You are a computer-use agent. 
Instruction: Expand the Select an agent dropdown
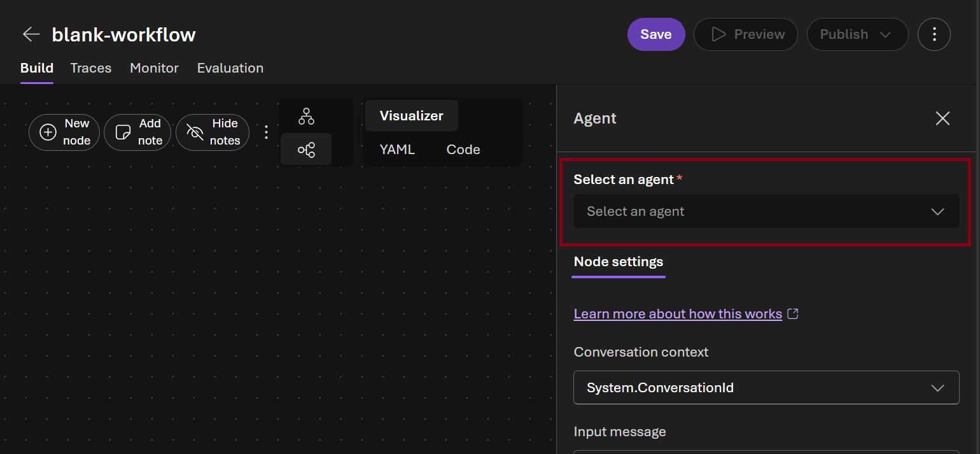(766, 211)
